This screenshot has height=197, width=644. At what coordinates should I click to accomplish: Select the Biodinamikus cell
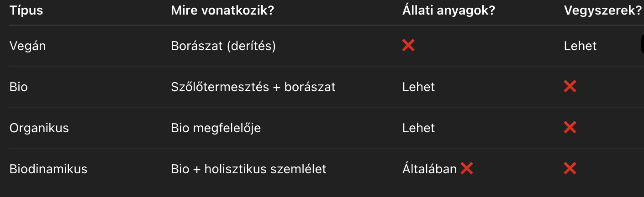click(48, 169)
